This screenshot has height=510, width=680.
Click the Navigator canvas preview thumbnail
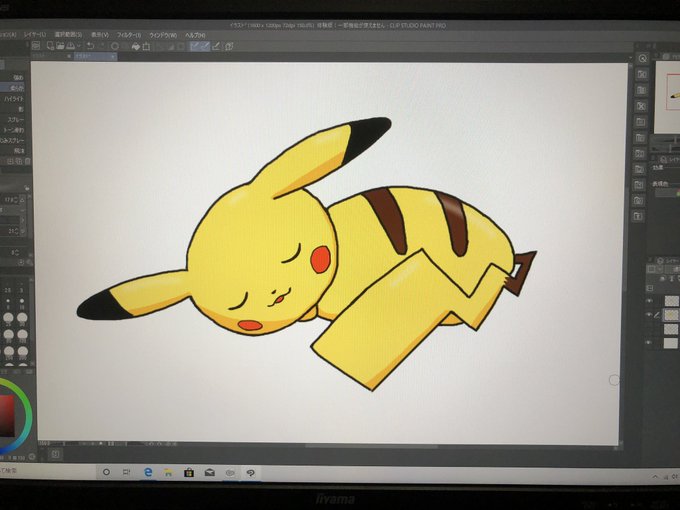667,97
